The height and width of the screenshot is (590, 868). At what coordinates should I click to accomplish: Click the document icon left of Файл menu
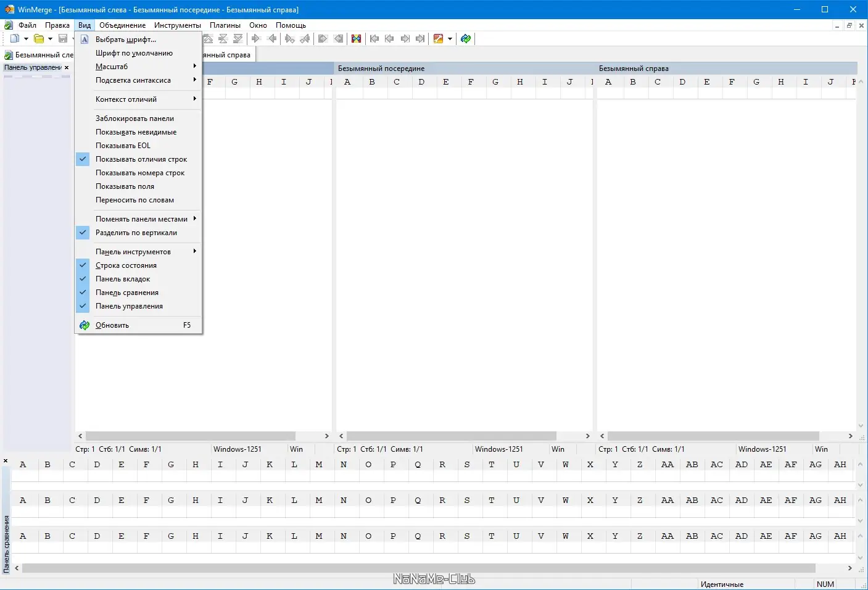click(9, 25)
